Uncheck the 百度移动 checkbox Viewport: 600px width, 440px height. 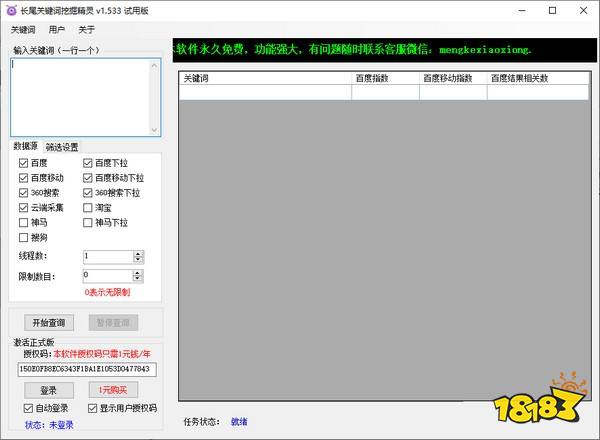click(23, 178)
